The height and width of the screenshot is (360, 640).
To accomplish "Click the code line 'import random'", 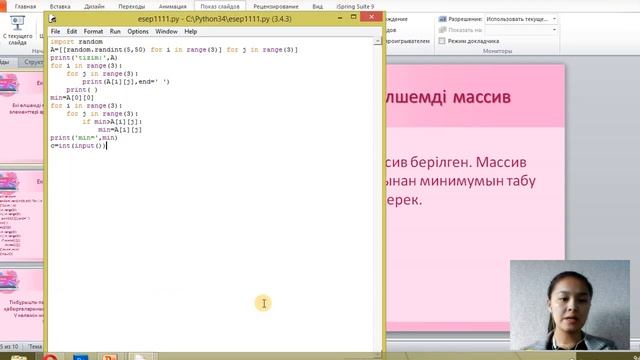I will point(76,42).
